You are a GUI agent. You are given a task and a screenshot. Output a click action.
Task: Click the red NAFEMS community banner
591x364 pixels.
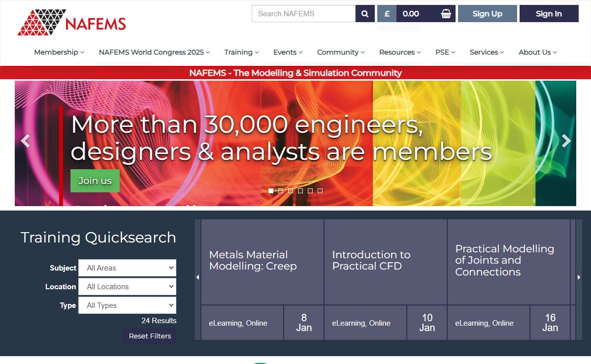coord(295,73)
